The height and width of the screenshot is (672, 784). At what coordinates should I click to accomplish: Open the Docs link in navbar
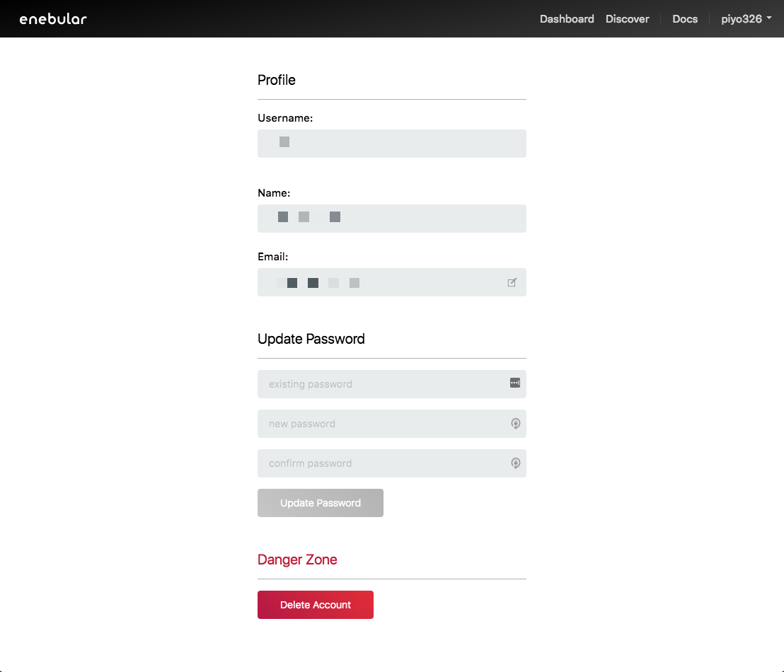[684, 19]
